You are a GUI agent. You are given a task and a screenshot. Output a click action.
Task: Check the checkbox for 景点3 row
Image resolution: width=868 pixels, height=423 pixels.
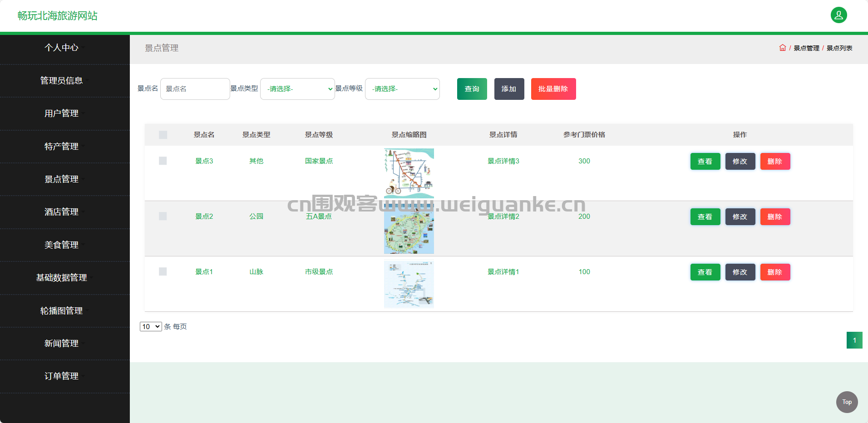(163, 161)
